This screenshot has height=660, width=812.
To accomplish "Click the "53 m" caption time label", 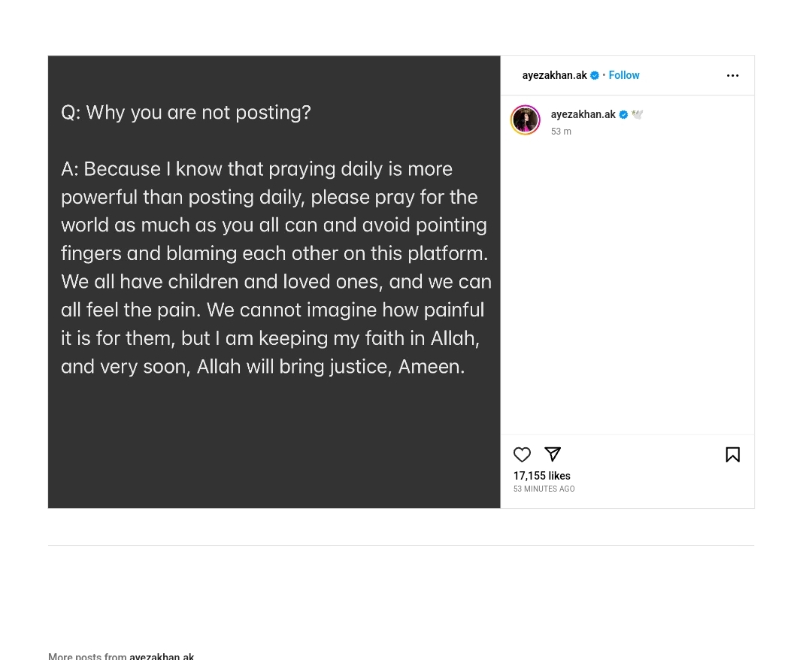I will (561, 132).
